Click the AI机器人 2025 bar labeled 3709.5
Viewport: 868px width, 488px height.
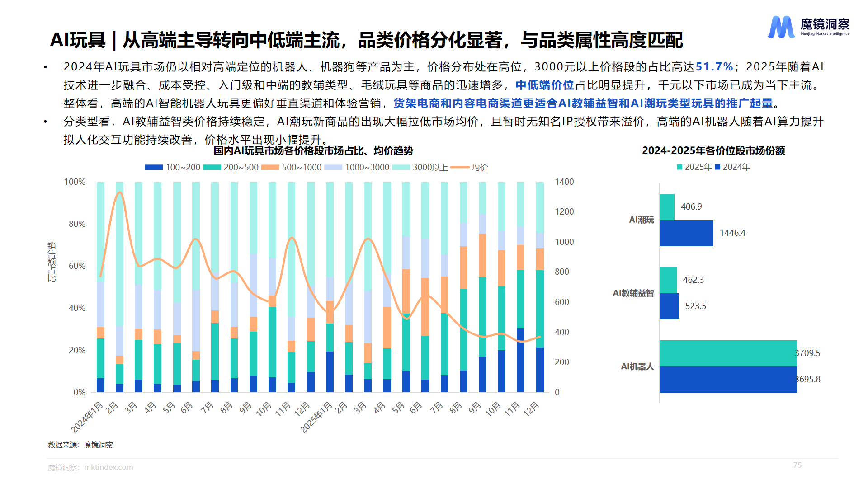coord(728,353)
